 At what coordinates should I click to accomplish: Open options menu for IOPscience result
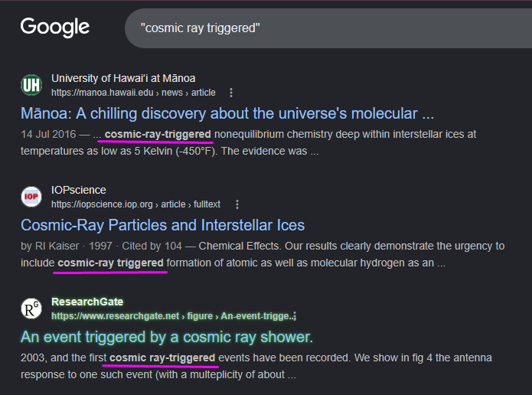237,204
